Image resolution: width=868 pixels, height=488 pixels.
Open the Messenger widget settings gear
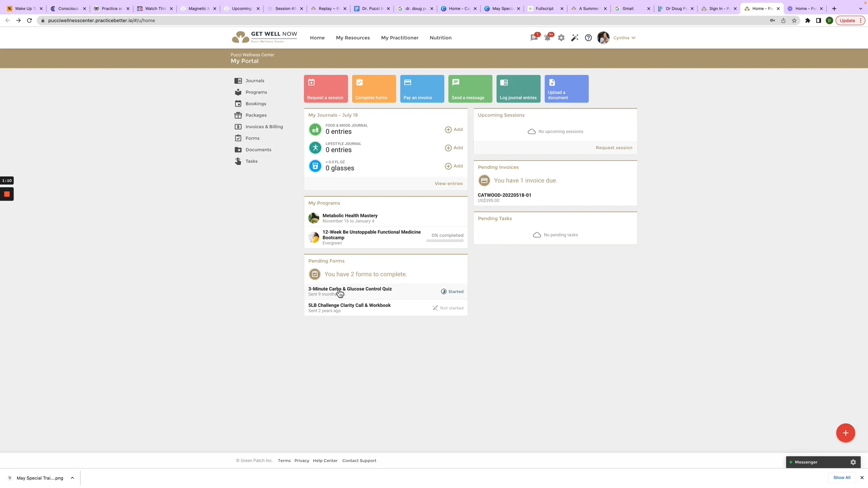(853, 462)
